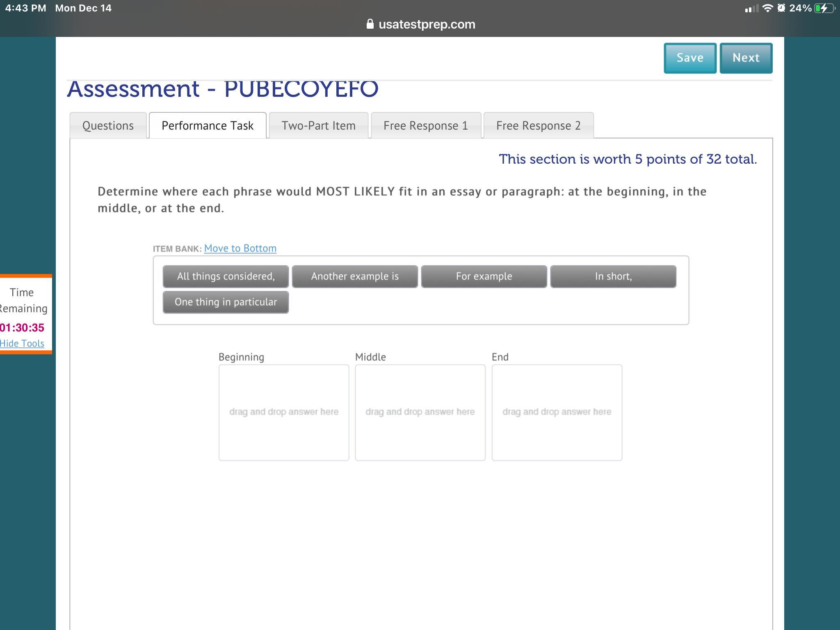Hide the timer using Hide Tools
The width and height of the screenshot is (840, 630).
pos(22,343)
